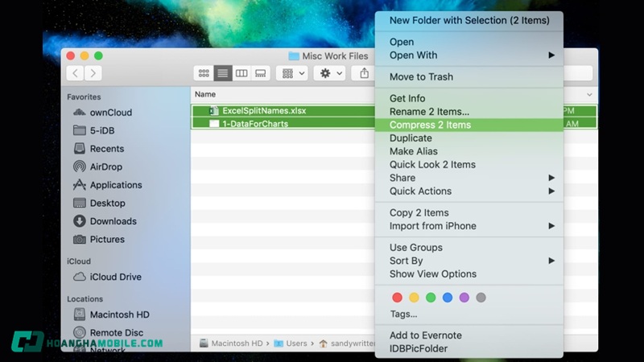Go back with the left arrow
The image size is (644, 362).
tap(76, 73)
